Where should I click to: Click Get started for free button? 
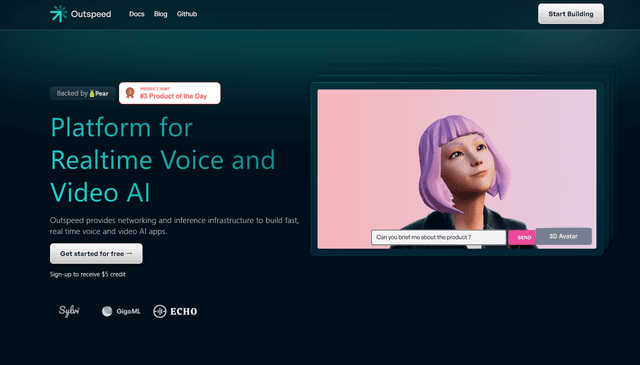pos(96,254)
